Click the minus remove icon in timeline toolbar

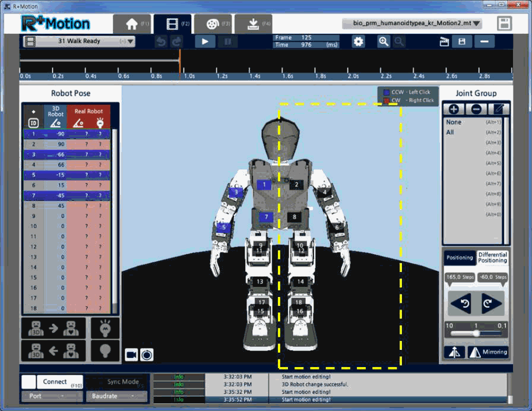click(x=484, y=42)
